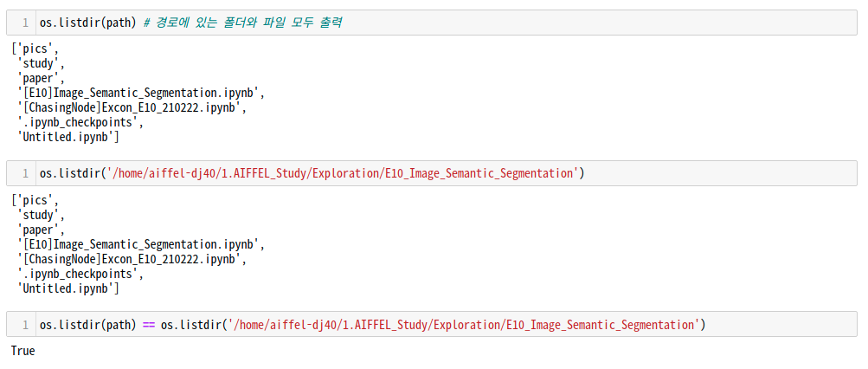Image resolution: width=868 pixels, height=369 pixels.
Task: Click the 'True' output result
Action: (x=23, y=351)
